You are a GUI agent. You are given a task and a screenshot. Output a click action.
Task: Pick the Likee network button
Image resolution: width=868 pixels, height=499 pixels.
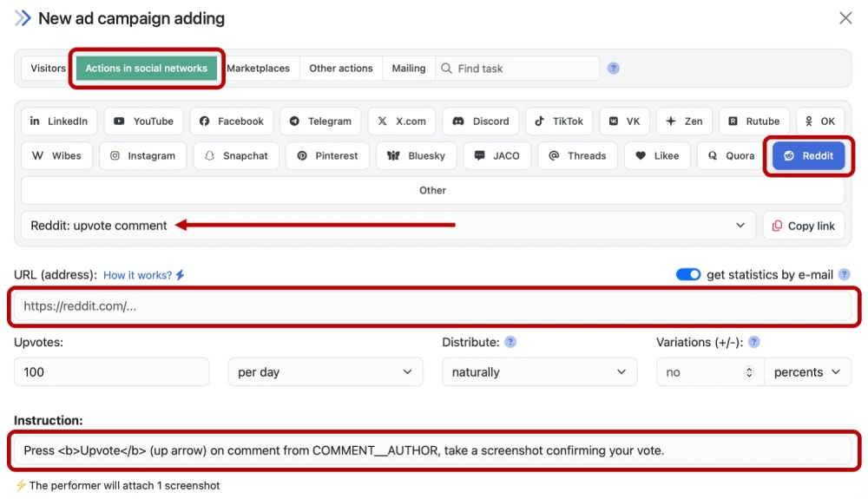coord(657,156)
